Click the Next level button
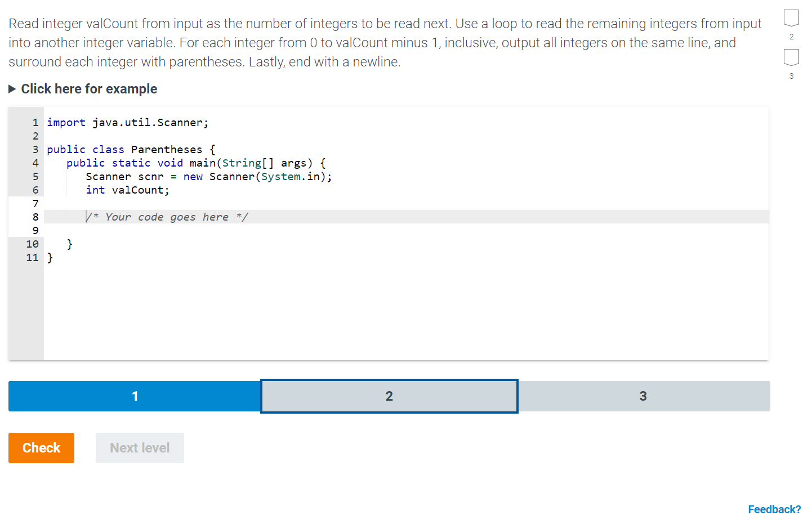 (139, 447)
